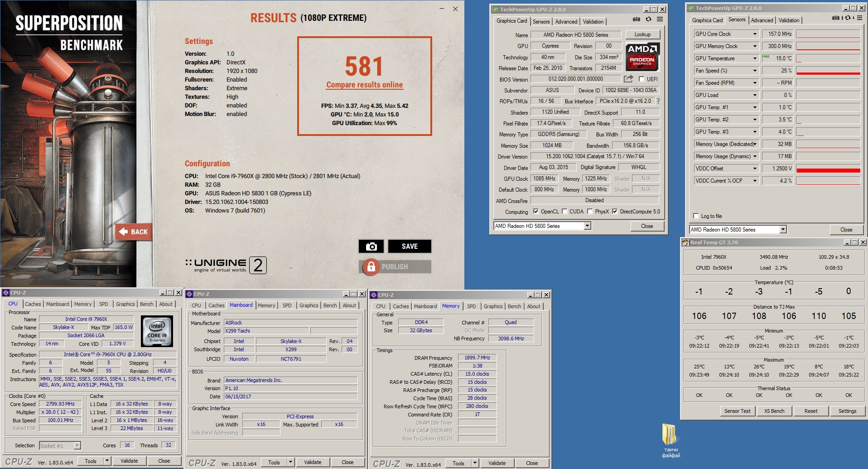Expand GPU Memory Clock sensor dropdown
868x469 pixels.
point(755,46)
